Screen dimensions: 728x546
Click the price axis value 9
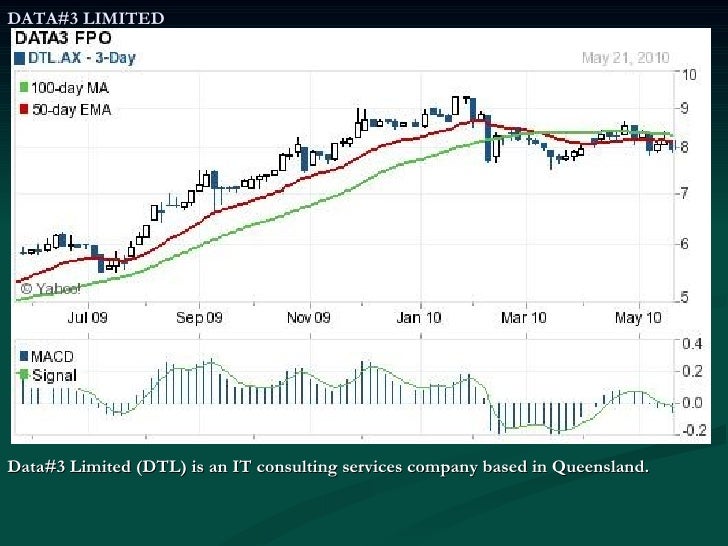pos(684,108)
